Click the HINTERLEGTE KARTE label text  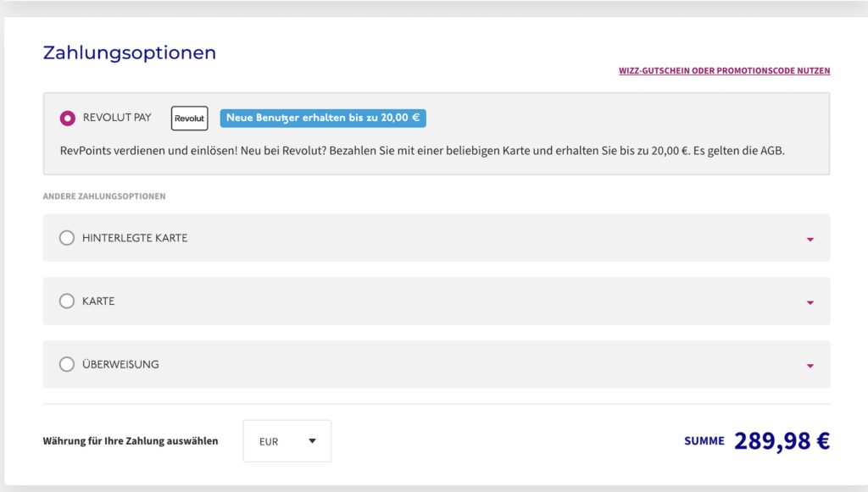pyautogui.click(x=135, y=238)
